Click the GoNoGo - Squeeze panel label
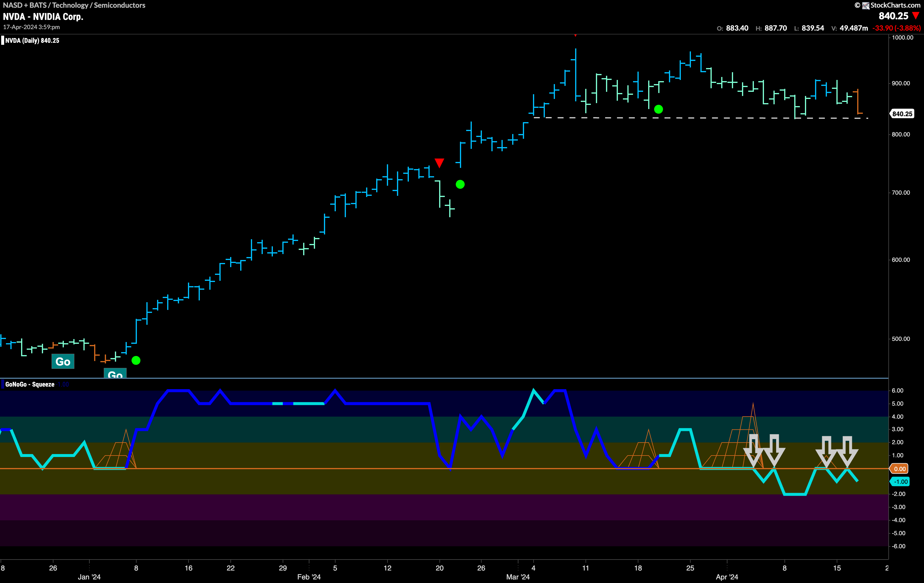Viewport: 924px width, 583px height. tap(30, 384)
